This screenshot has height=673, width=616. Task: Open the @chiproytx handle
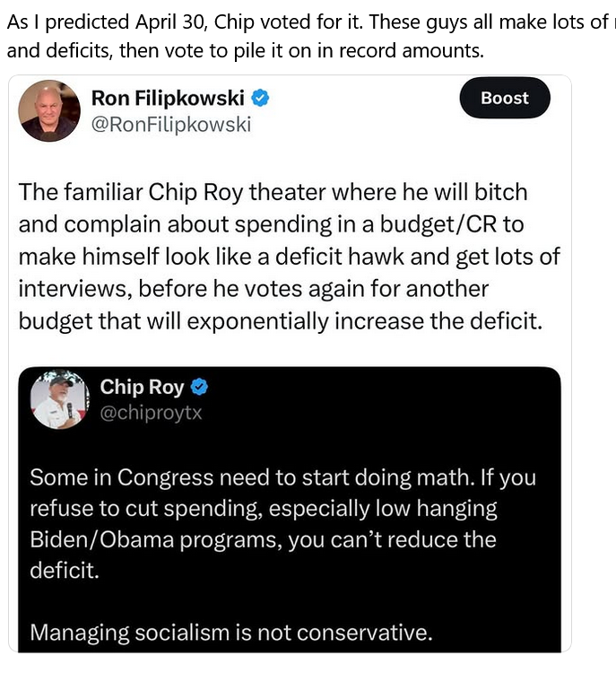[151, 414]
